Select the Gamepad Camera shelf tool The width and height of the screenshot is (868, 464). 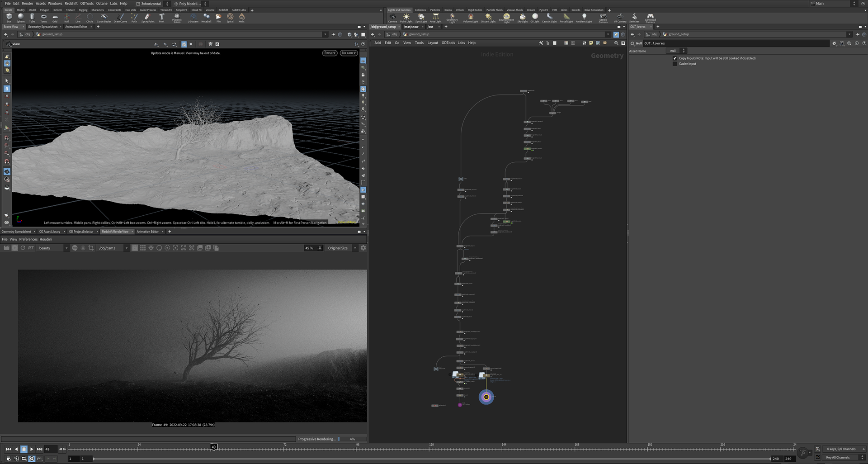pos(650,18)
